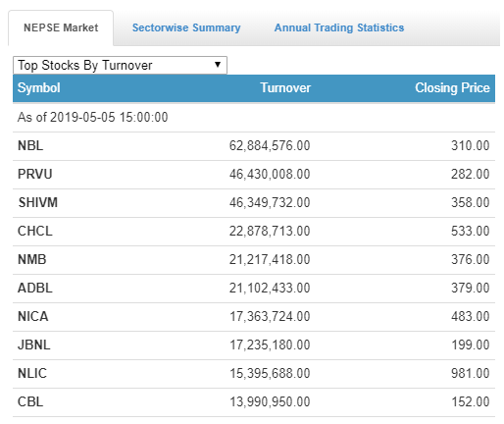This screenshot has width=504, height=424.
Task: Switch to the Sectorwise Summary tab
Action: (186, 27)
